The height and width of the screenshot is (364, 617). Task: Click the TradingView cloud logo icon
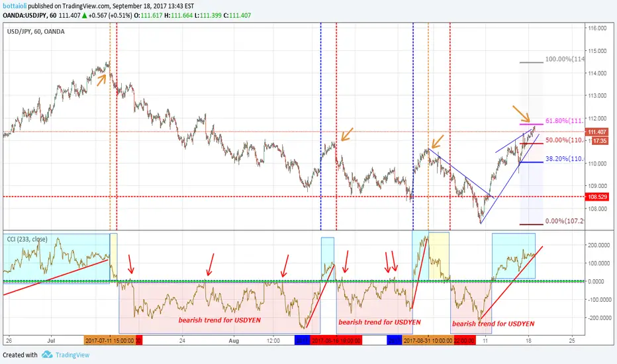47,355
